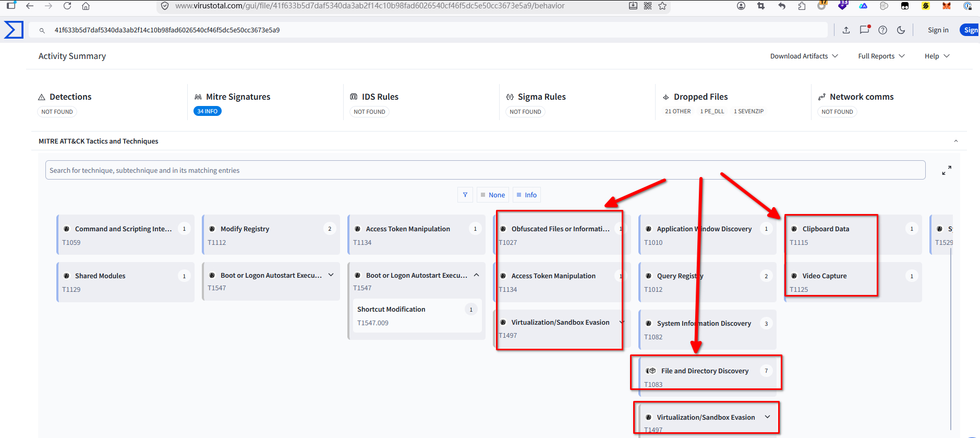The height and width of the screenshot is (438, 980).
Task: Open the browser account profile icon
Action: (x=741, y=6)
